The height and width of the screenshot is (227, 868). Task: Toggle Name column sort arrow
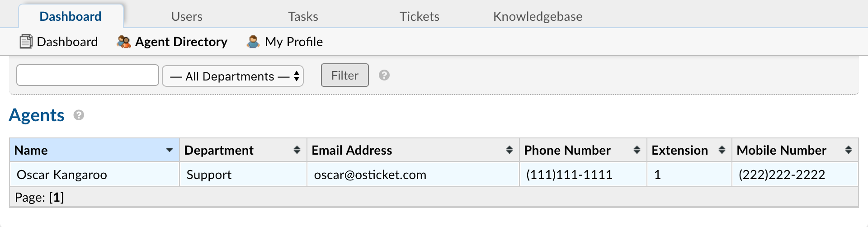click(170, 150)
